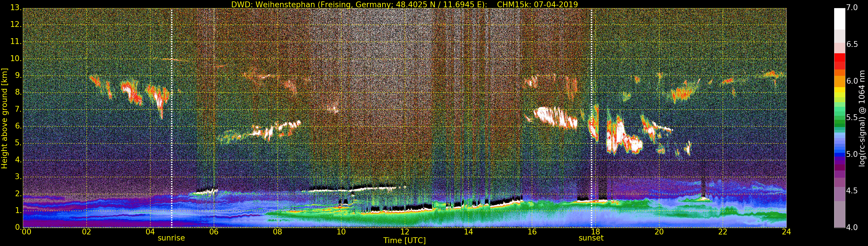The image size is (868, 246).
Task: Click the 'Time [UTC]' axis title
Action: 404,241
